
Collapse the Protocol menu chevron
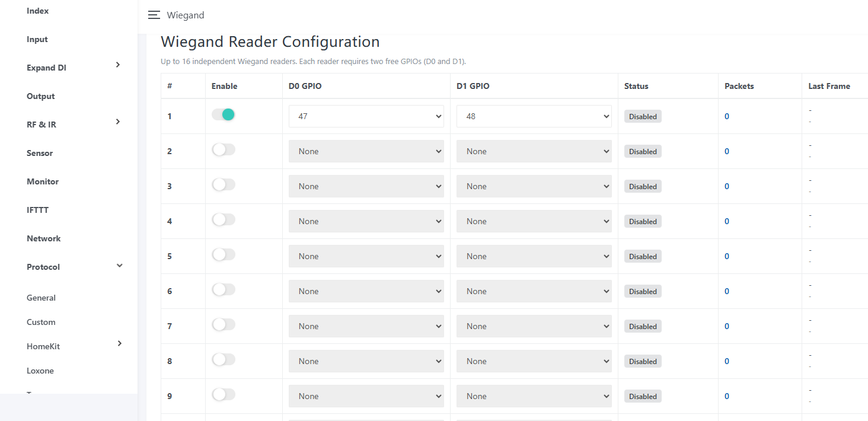tap(119, 266)
